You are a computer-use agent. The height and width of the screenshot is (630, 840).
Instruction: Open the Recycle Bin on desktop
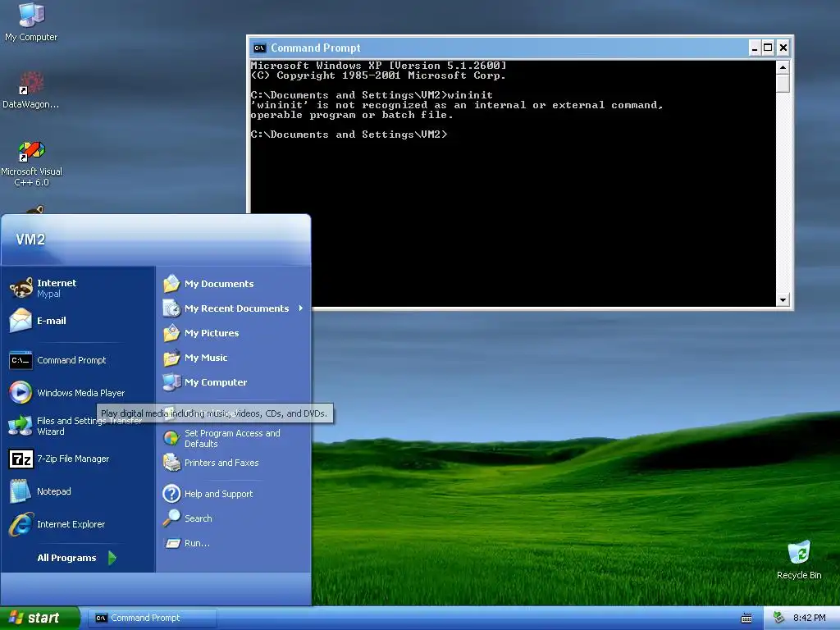[x=799, y=559]
